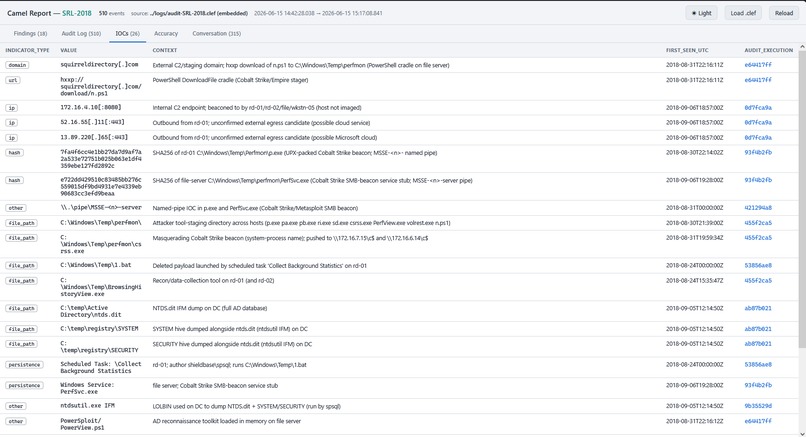Open the Conversation (315) tab

point(216,33)
